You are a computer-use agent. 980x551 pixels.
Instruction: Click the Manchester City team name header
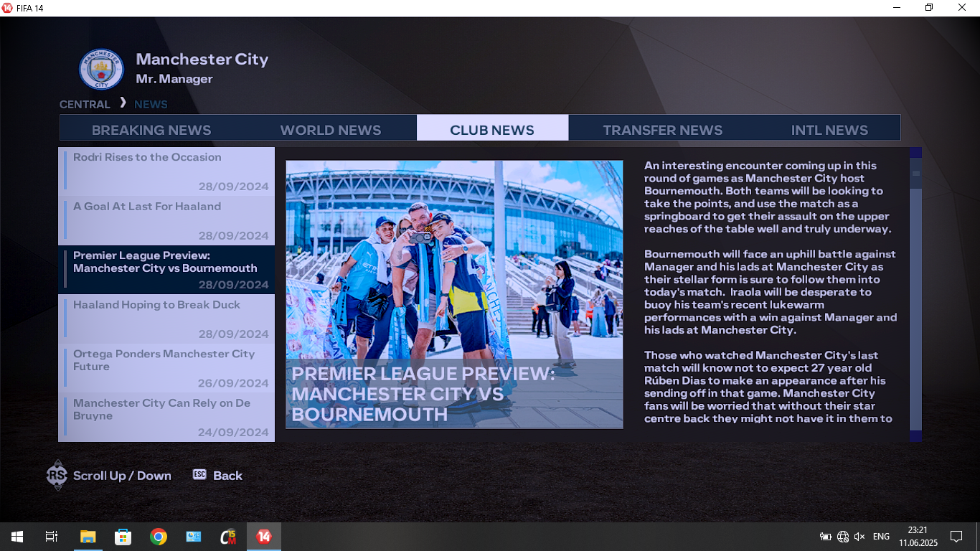point(202,59)
